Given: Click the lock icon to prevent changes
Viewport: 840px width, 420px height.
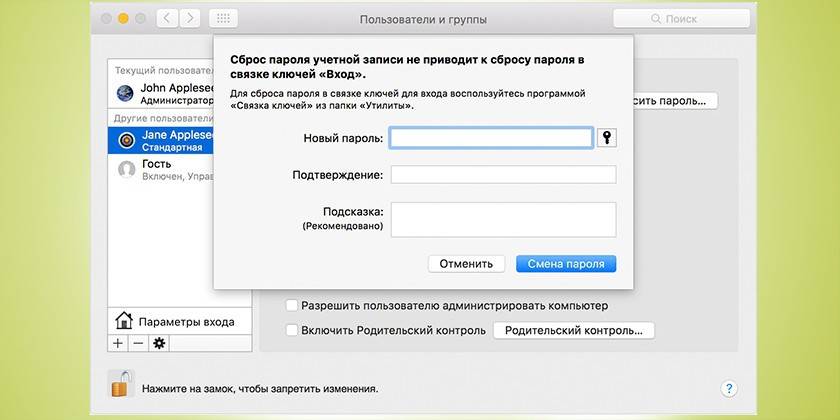Looking at the screenshot, I should [121, 385].
